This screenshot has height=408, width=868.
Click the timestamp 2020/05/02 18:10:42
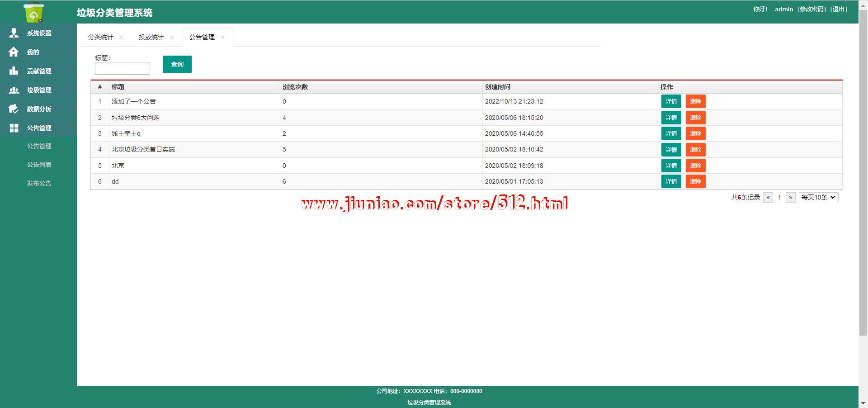click(514, 149)
